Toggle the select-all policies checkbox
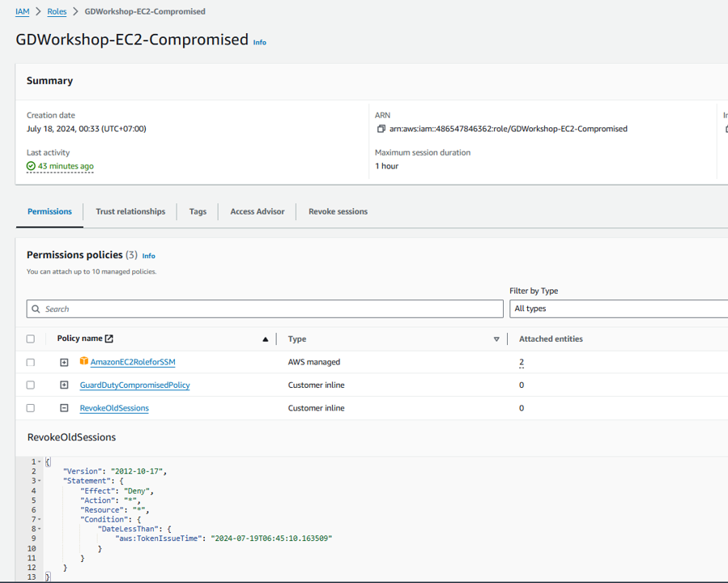Screen dimensions: 728x583 (31, 338)
